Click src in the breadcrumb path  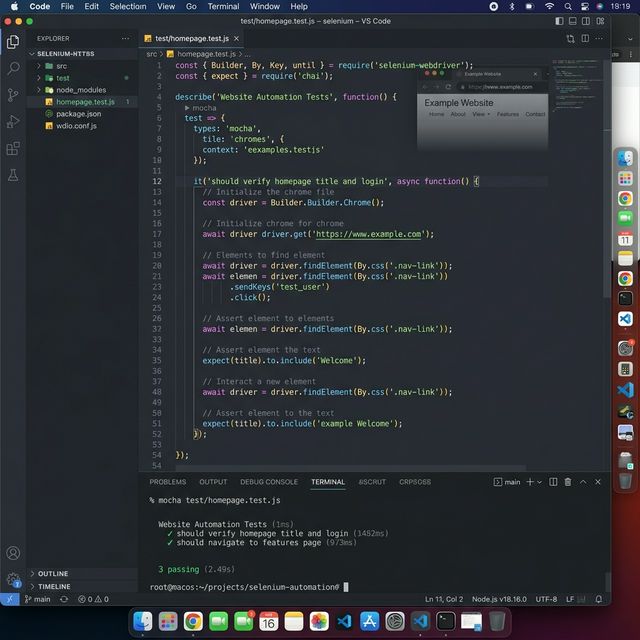coord(151,54)
